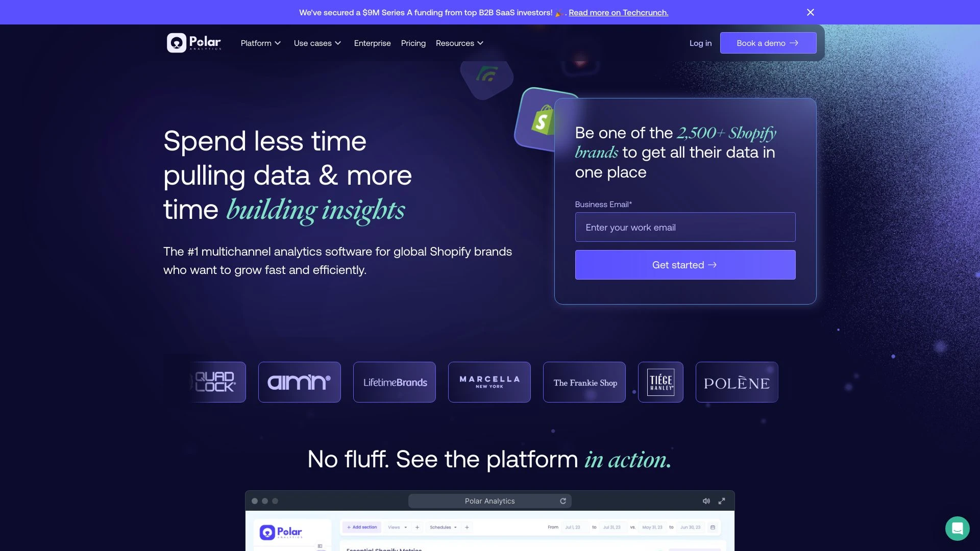Click the Book a demo button
Screen dimensions: 980x551
[767, 42]
